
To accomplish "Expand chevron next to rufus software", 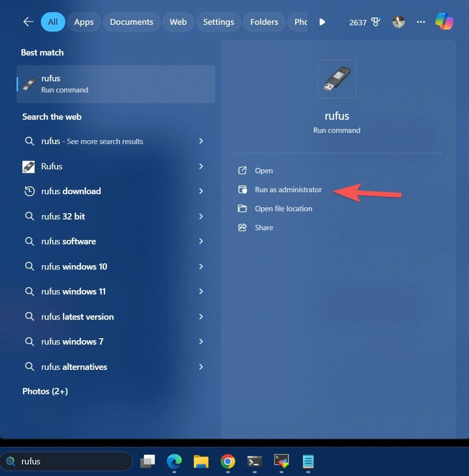I will tap(201, 241).
